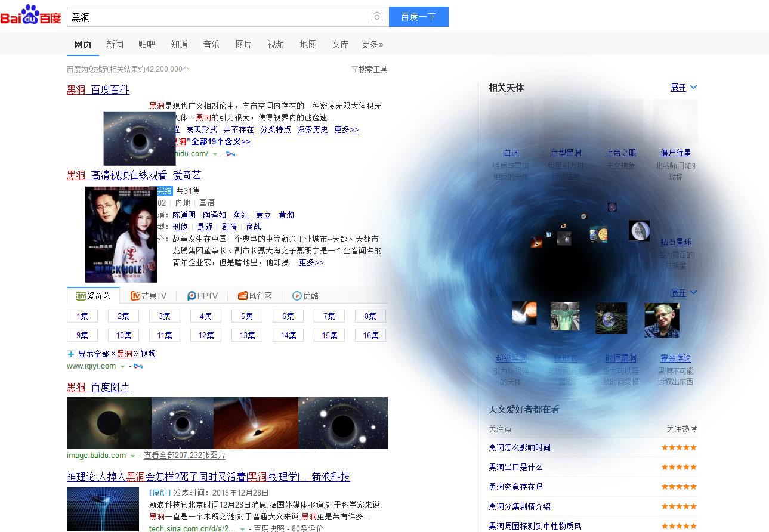This screenshot has width=769, height=532.
Task: Open 查看全部207,232张图片 link
Action: [x=185, y=456]
